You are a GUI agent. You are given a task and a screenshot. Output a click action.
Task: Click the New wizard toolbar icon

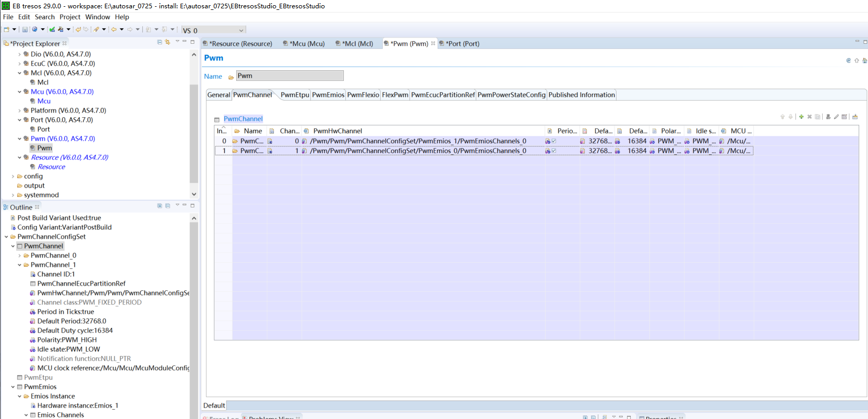point(7,30)
